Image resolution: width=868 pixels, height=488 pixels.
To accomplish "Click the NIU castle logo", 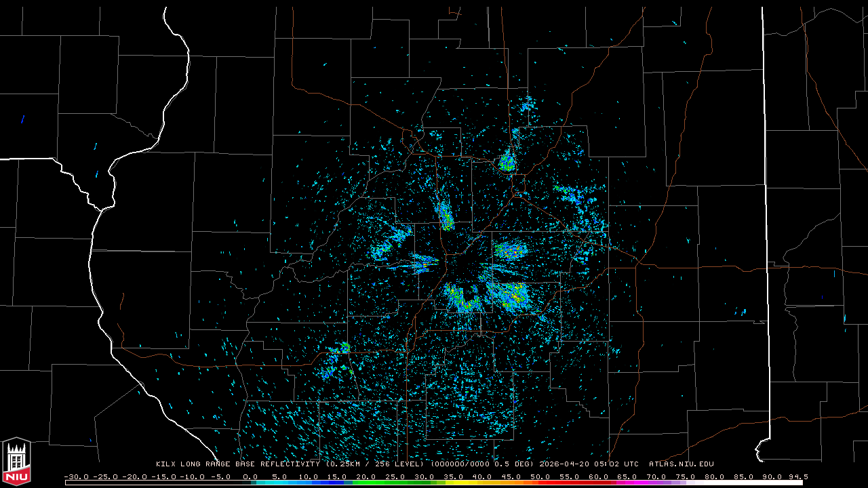I will tap(16, 461).
